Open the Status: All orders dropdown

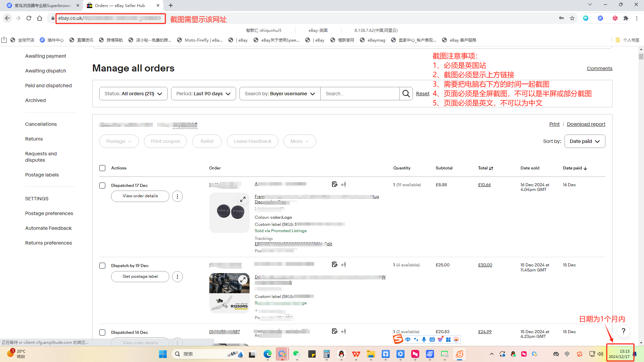coord(133,94)
